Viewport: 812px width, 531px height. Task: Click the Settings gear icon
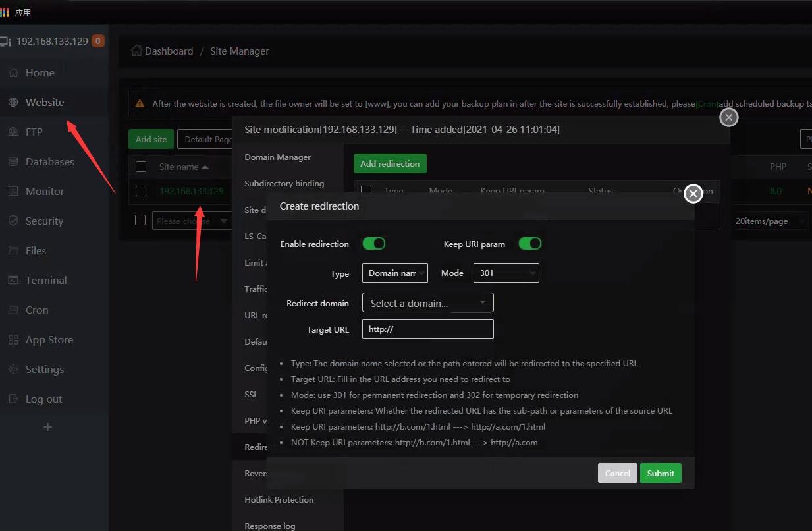[x=13, y=370]
